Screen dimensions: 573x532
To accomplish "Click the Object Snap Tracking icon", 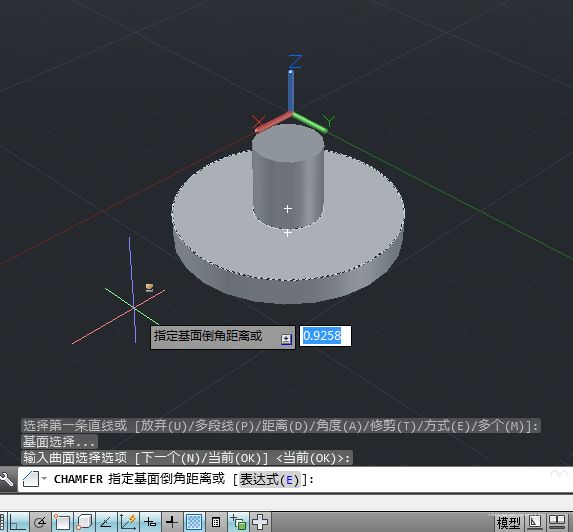I will (106, 522).
